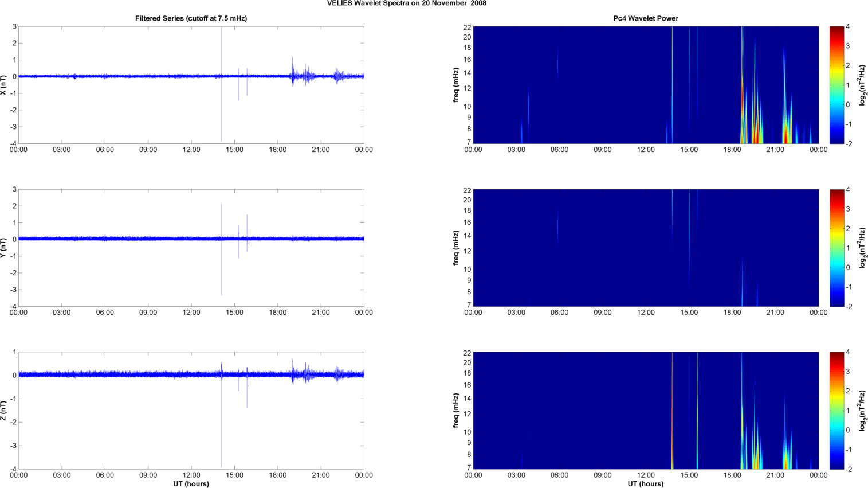868x488 pixels.
Task: Click the Z (nT) axis label
Action: (x=3, y=411)
